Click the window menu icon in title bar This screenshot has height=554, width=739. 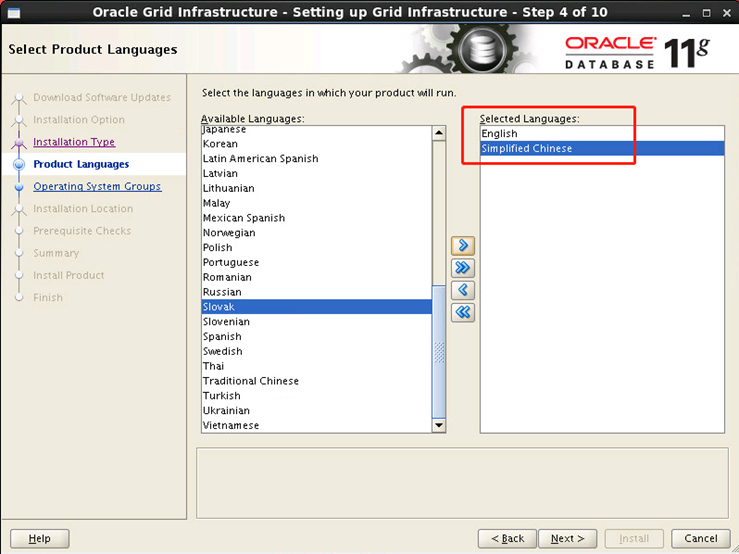coord(14,13)
